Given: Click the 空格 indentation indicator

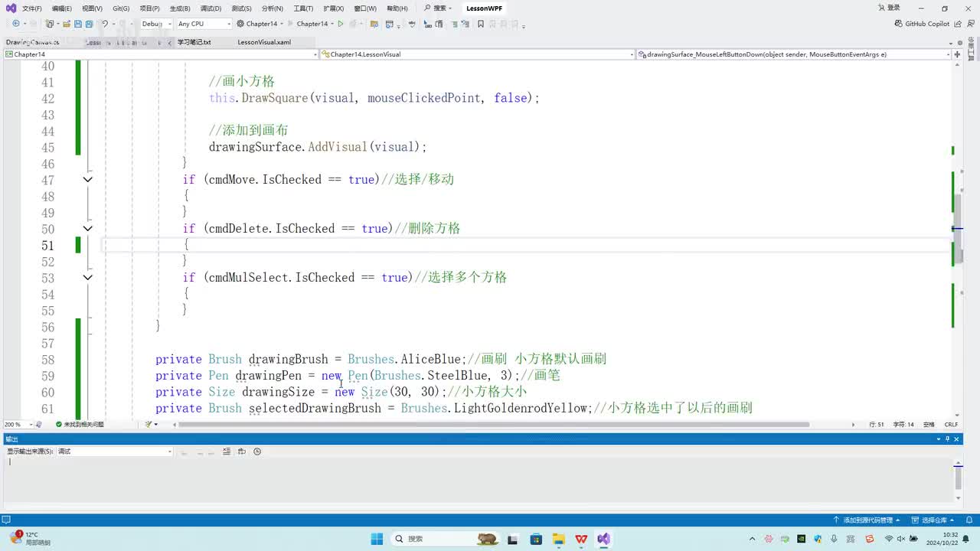Looking at the screenshot, I should point(929,424).
